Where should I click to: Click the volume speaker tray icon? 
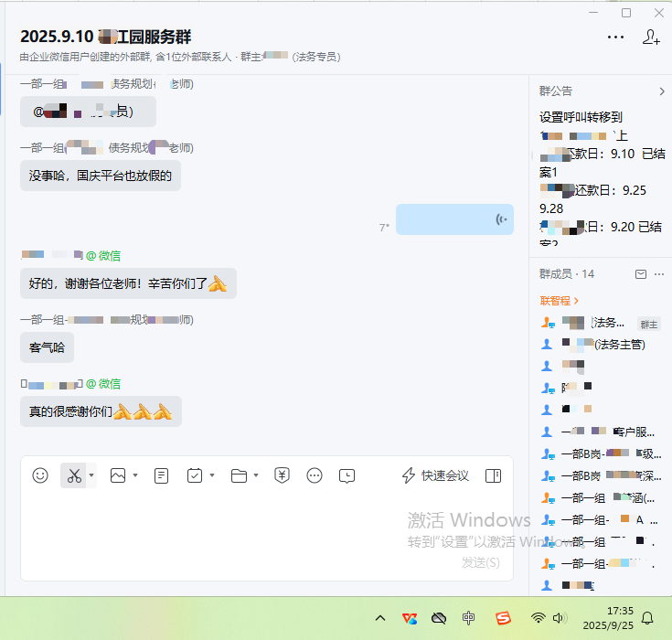[x=559, y=618]
